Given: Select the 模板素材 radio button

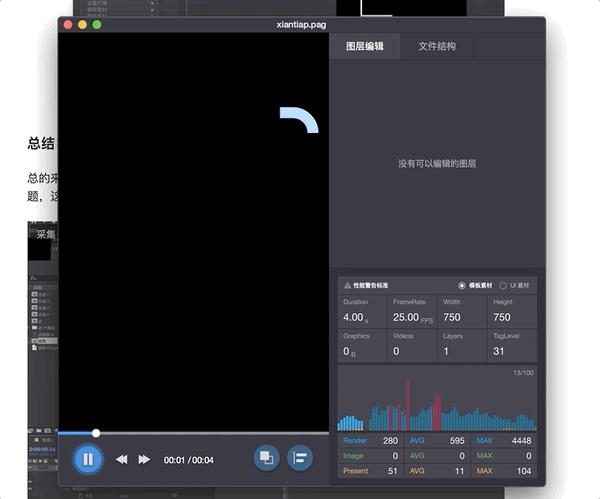Looking at the screenshot, I should tap(461, 285).
